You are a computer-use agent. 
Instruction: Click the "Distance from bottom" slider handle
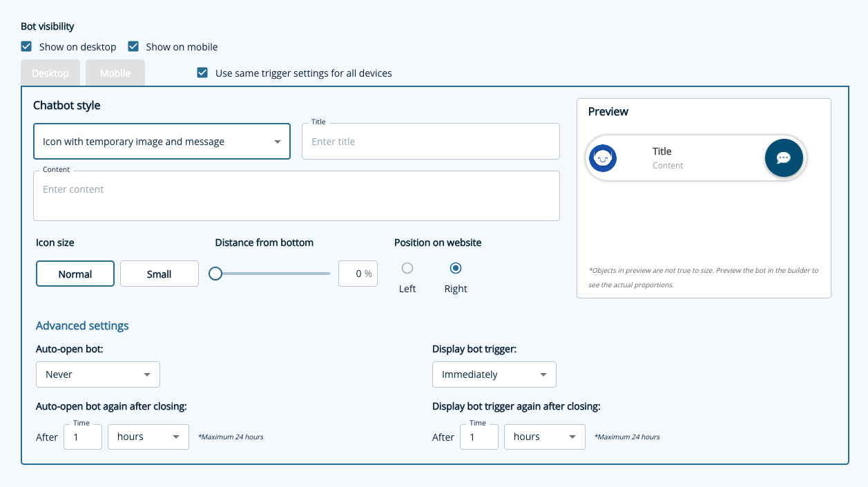point(215,274)
